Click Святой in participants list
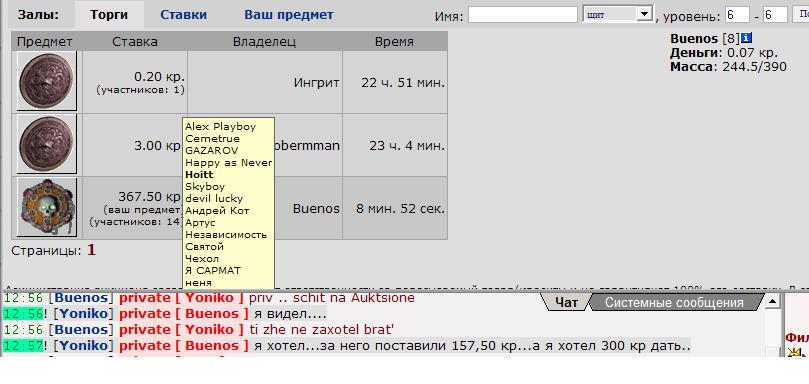Viewport: 809px width, 384px height. click(204, 247)
